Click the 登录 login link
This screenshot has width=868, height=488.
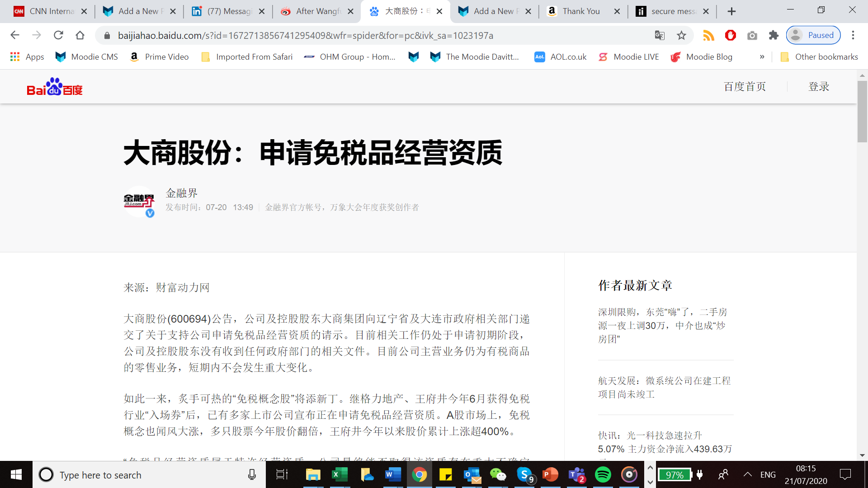click(x=819, y=86)
